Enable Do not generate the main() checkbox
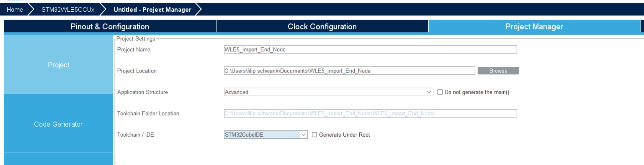 (440, 92)
